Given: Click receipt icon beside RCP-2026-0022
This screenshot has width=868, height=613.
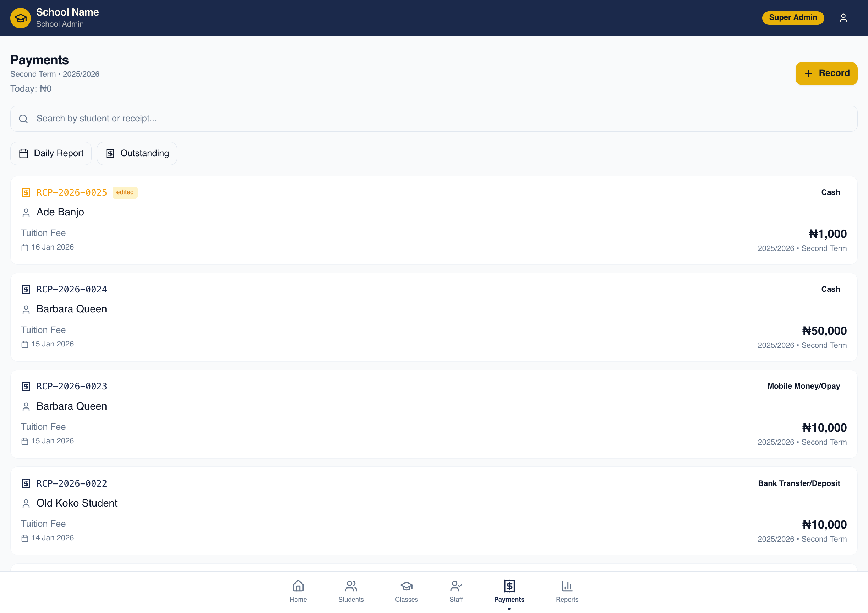Looking at the screenshot, I should [26, 483].
